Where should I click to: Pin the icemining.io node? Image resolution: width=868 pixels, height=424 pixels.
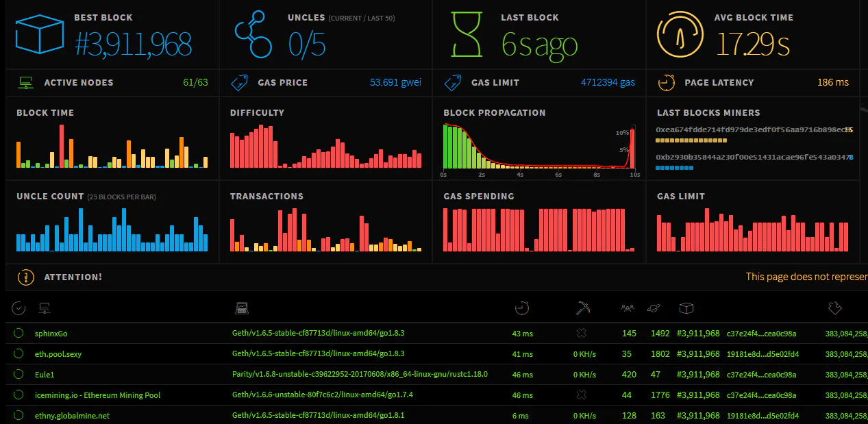click(18, 395)
